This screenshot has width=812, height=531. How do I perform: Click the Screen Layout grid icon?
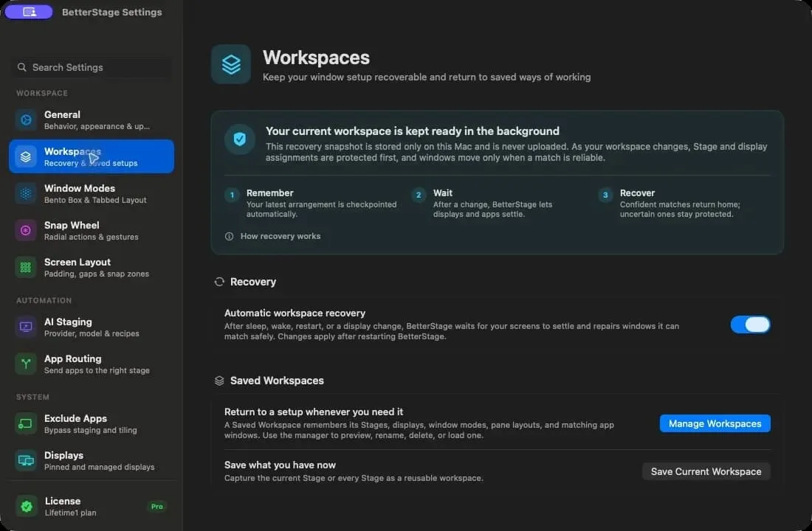tap(25, 268)
